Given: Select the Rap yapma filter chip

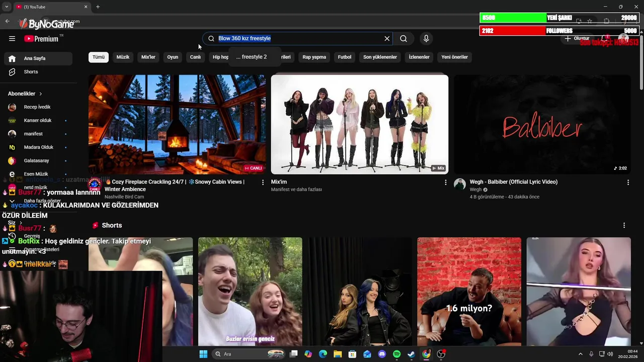Looking at the screenshot, I should click(x=314, y=57).
